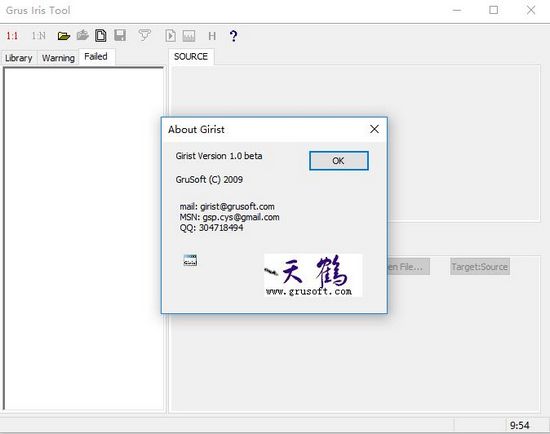550x434 pixels.
Task: Click the grayed open-folder toolbar icon
Action: coord(83,35)
